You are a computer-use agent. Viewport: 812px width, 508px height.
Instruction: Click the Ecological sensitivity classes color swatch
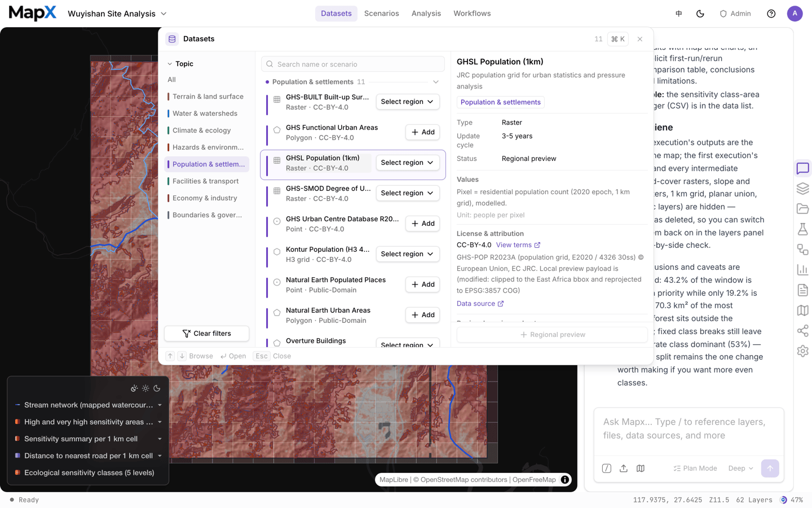[17, 473]
